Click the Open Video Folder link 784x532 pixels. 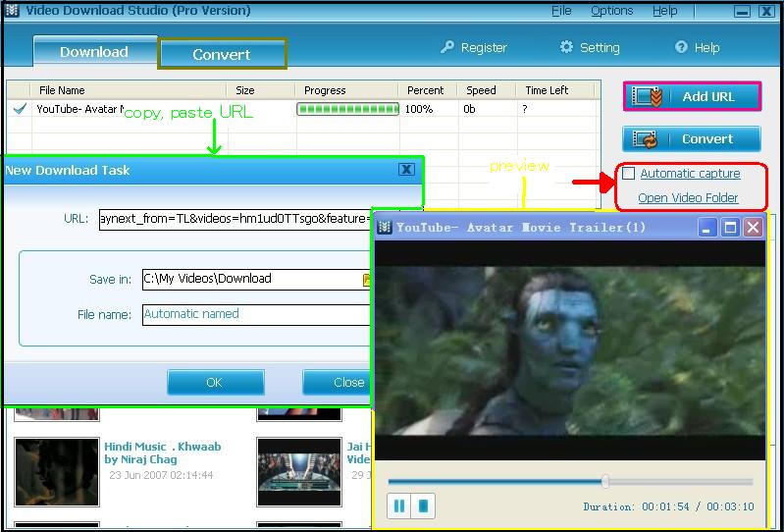pyautogui.click(x=688, y=198)
